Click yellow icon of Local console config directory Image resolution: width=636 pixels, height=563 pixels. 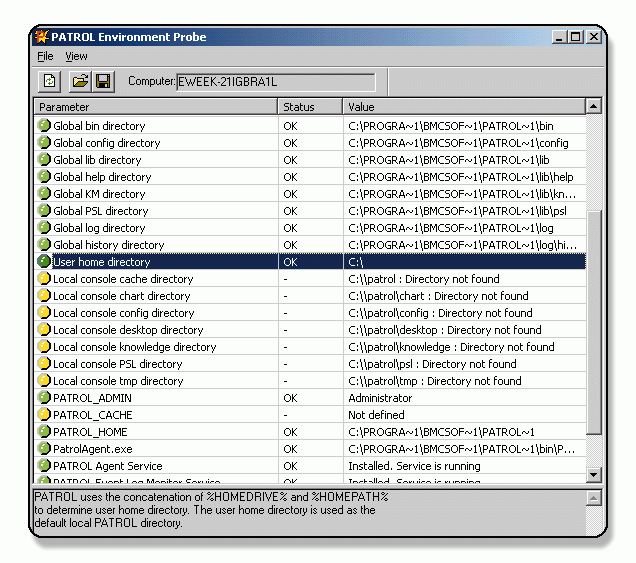point(43,312)
